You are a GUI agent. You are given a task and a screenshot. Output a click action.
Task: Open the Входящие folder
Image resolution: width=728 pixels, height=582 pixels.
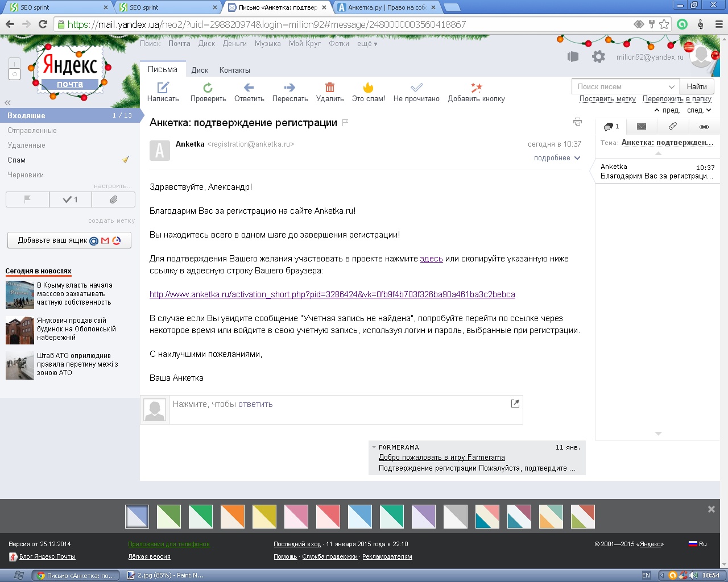pyautogui.click(x=70, y=115)
